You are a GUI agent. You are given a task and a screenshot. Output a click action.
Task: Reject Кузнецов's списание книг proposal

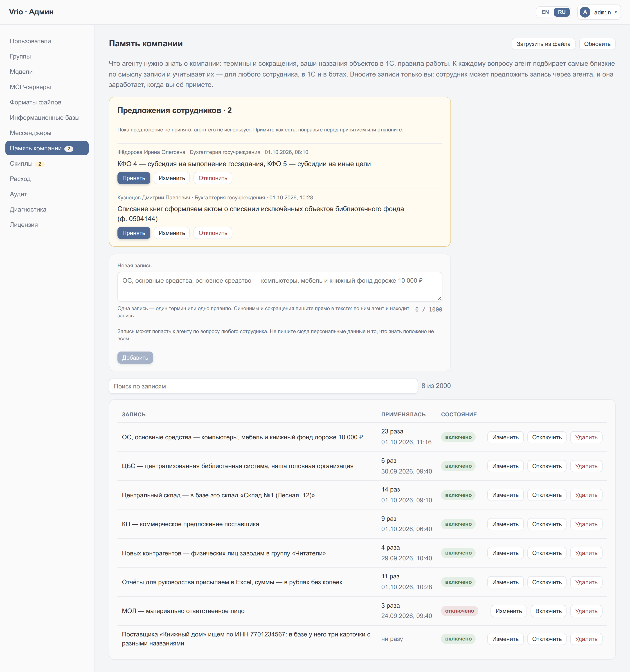tap(213, 233)
